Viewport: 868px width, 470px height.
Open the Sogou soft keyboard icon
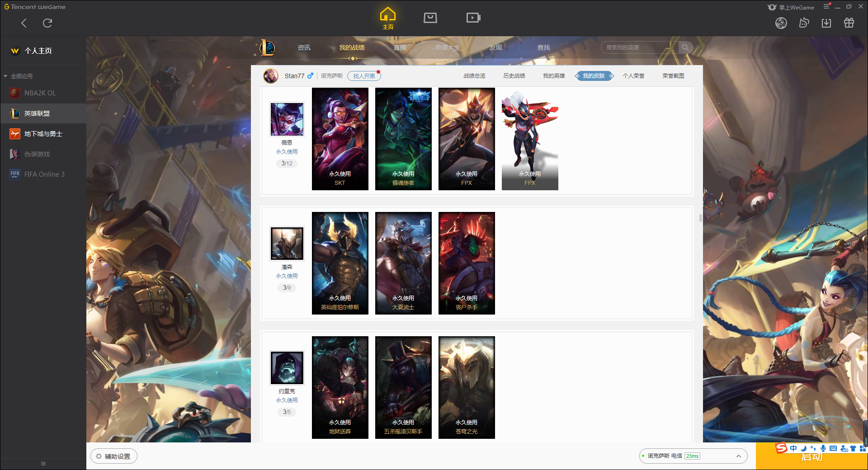tap(833, 448)
